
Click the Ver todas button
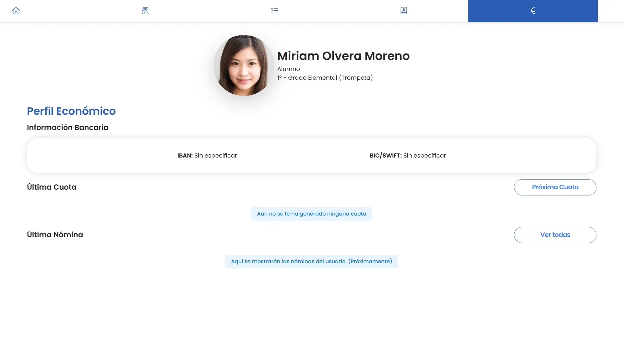tap(555, 235)
